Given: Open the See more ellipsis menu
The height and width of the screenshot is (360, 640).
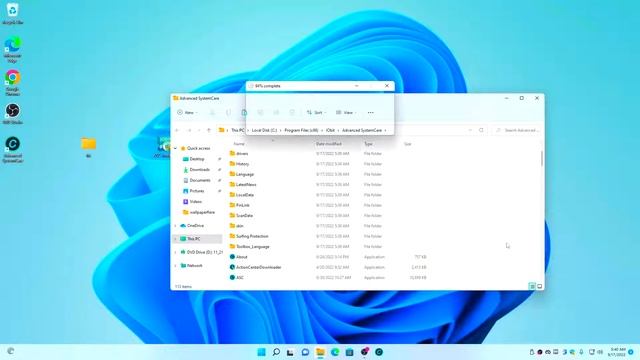Looking at the screenshot, I should (x=371, y=113).
